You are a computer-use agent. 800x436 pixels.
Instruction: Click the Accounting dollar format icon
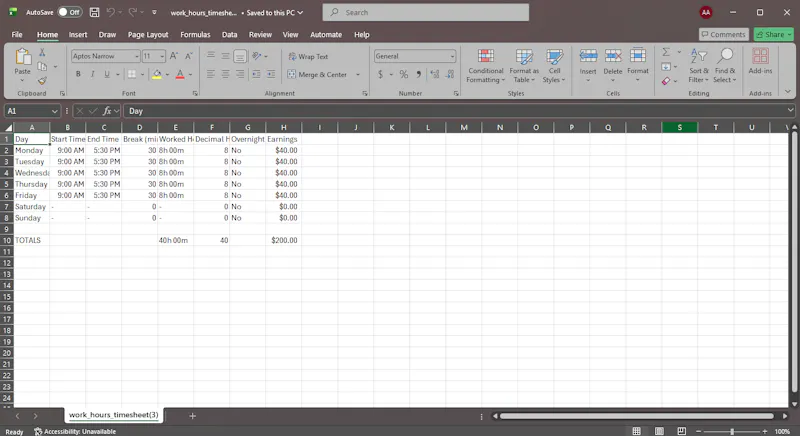tap(380, 74)
